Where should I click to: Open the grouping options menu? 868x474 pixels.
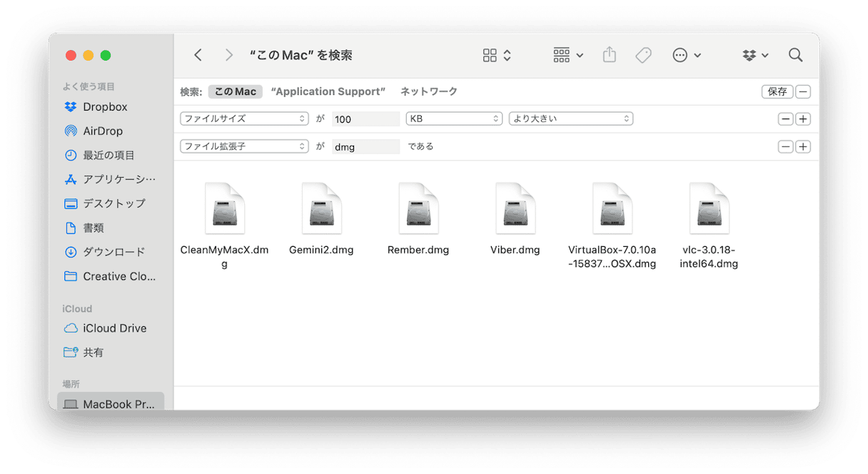[568, 55]
